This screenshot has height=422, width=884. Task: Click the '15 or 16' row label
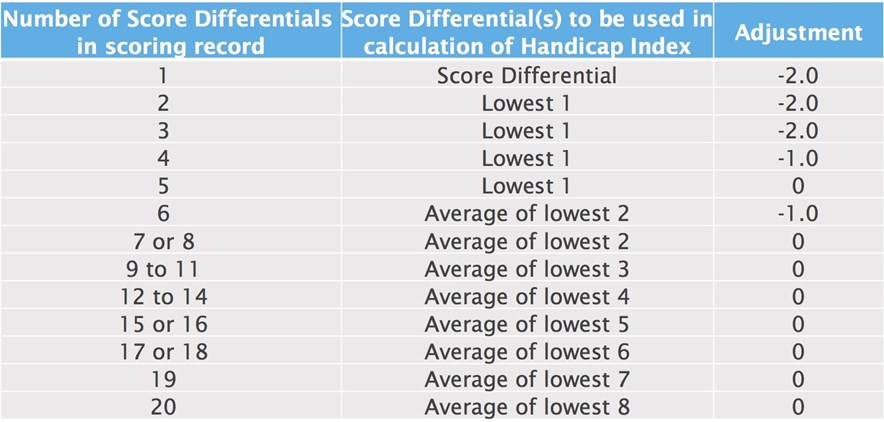pos(163,325)
